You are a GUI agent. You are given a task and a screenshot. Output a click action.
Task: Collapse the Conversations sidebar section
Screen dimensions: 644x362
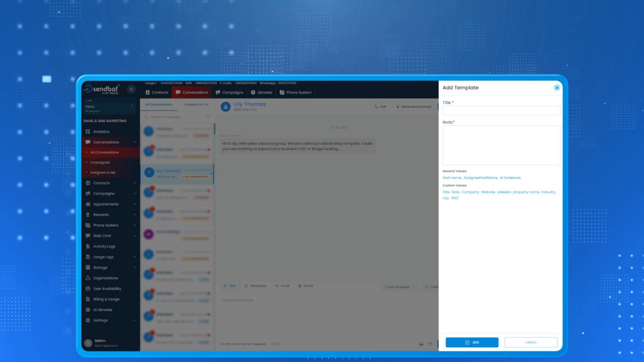pyautogui.click(x=134, y=142)
